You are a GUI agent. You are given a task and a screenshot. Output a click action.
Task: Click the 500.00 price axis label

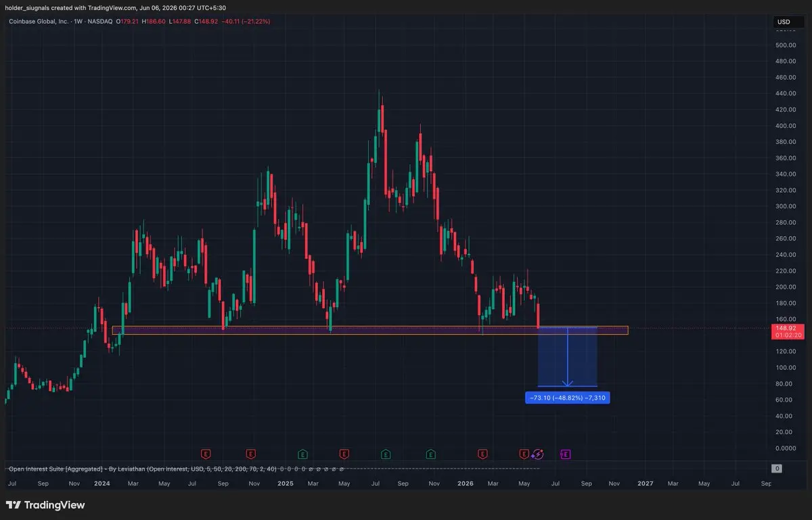[x=786, y=45]
